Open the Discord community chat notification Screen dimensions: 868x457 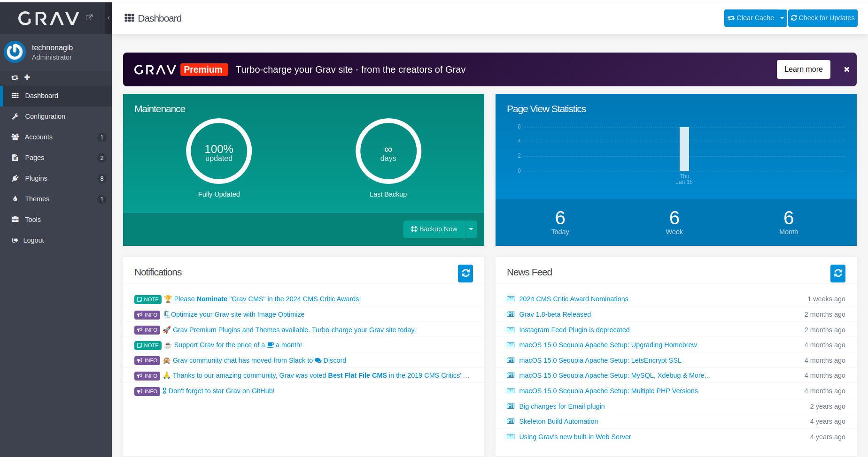point(259,360)
